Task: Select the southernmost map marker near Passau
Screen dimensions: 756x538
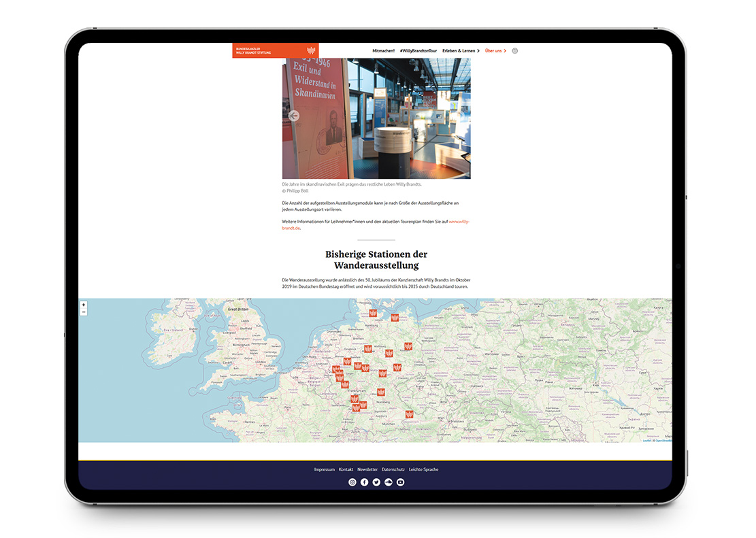Action: [x=410, y=414]
